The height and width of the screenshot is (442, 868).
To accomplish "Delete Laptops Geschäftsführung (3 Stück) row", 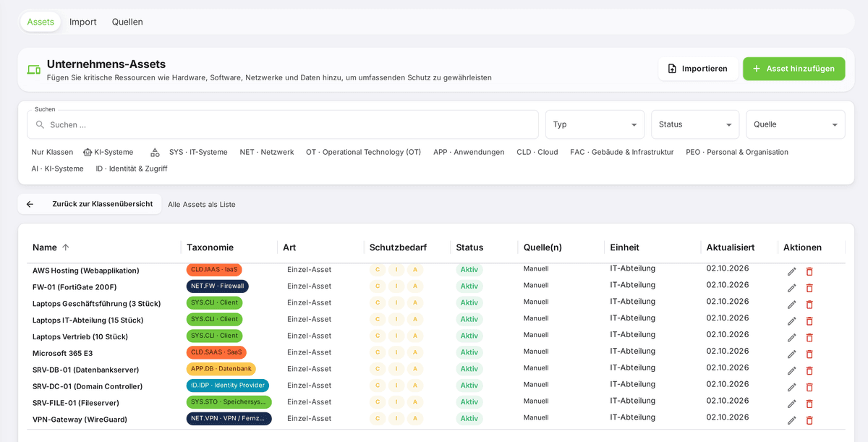I will pos(809,305).
